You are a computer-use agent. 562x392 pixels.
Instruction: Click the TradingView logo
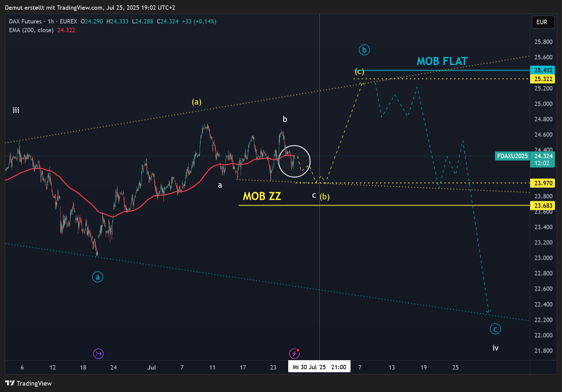click(28, 383)
